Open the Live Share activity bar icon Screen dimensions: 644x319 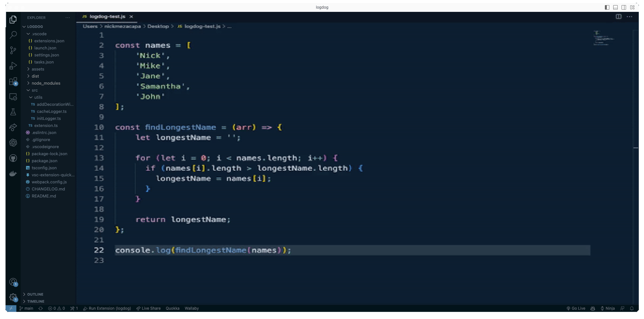coord(13,127)
